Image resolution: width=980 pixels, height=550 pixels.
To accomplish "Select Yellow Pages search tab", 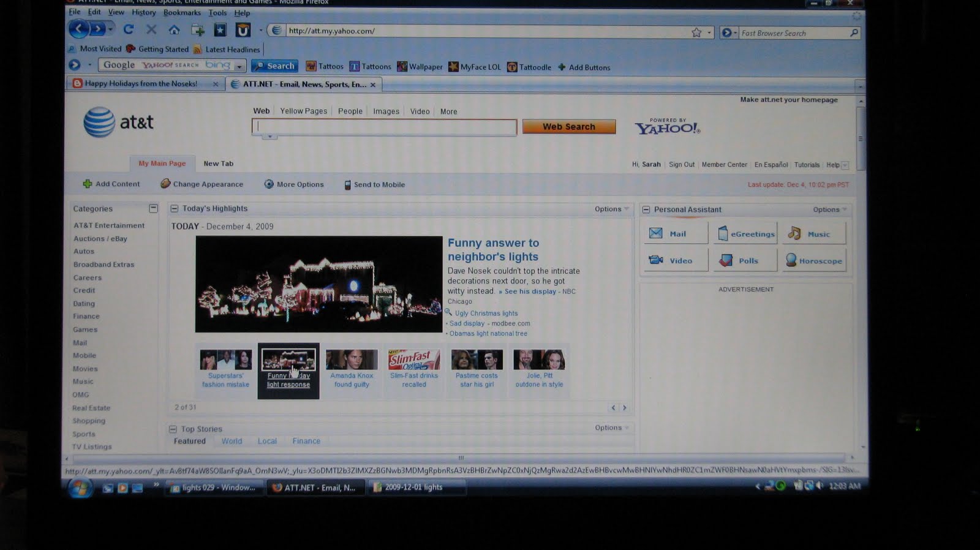I will click(x=304, y=111).
